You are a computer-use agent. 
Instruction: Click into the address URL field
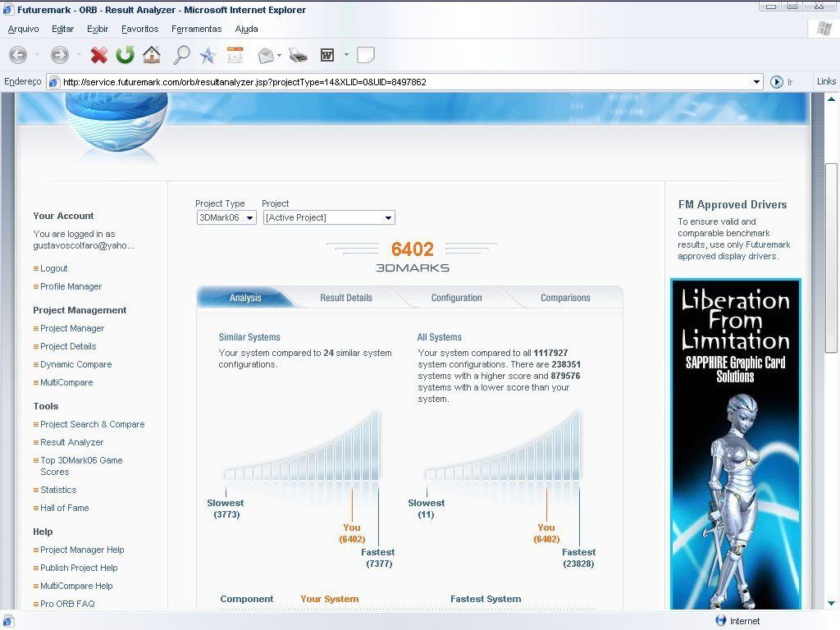click(405, 82)
